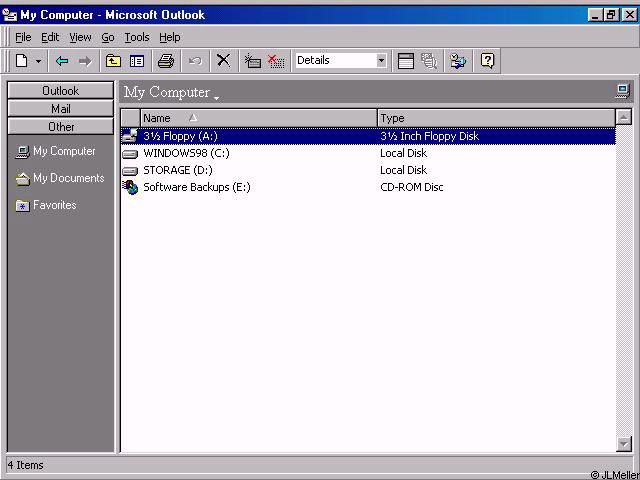640x480 pixels.
Task: Click the floppy drive icon for A:
Action: click(x=130, y=136)
